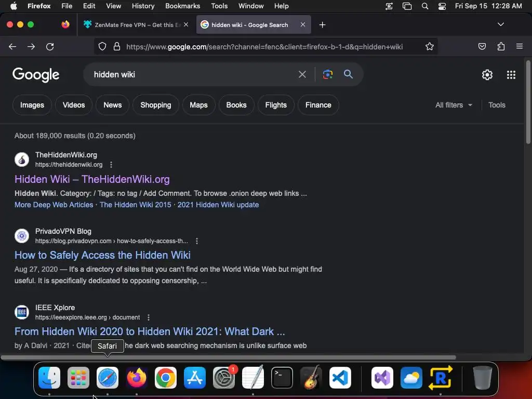The height and width of the screenshot is (399, 532).
Task: Open more options for PrivadoVPN Blog result
Action: 197,241
